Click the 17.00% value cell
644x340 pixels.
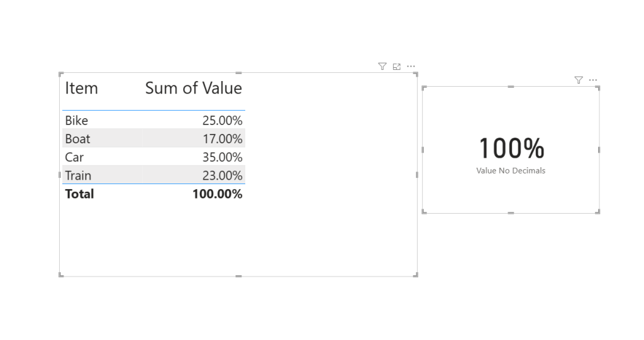coord(222,138)
